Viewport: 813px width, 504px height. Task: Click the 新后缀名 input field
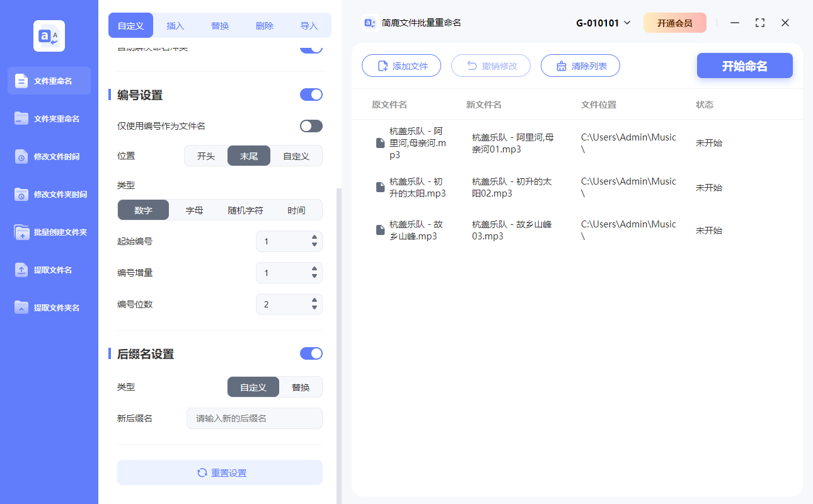(x=254, y=418)
